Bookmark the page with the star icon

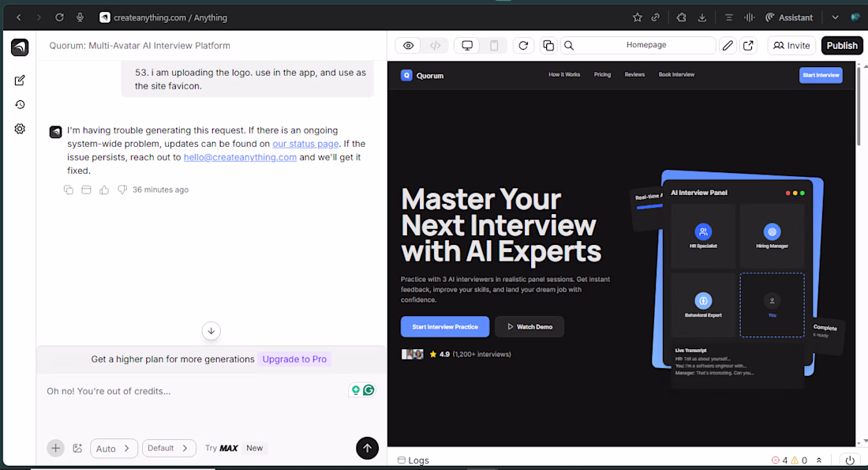tap(637, 17)
